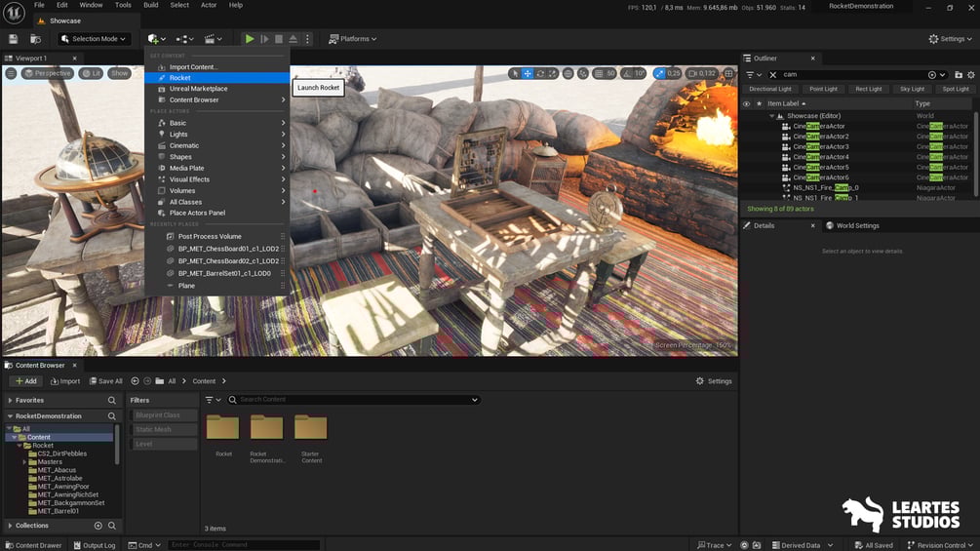Start playing the level with the green Play button
This screenshot has width=980, height=551.
point(250,39)
